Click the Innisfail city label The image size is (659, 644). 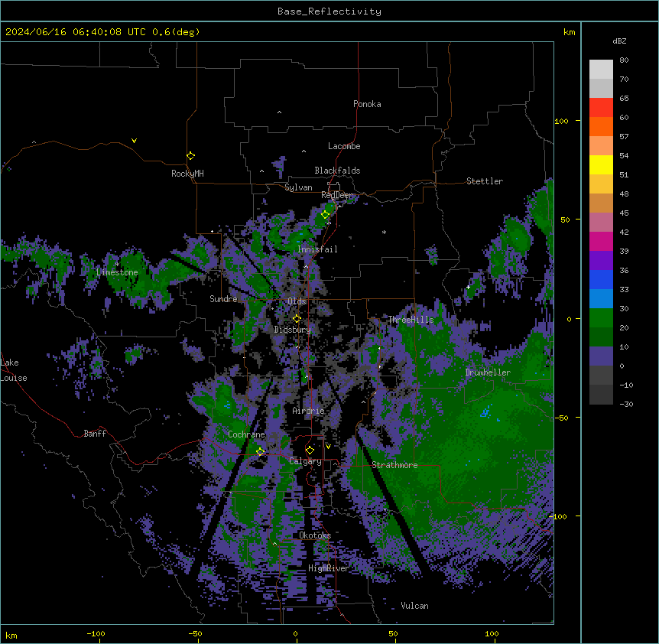317,249
